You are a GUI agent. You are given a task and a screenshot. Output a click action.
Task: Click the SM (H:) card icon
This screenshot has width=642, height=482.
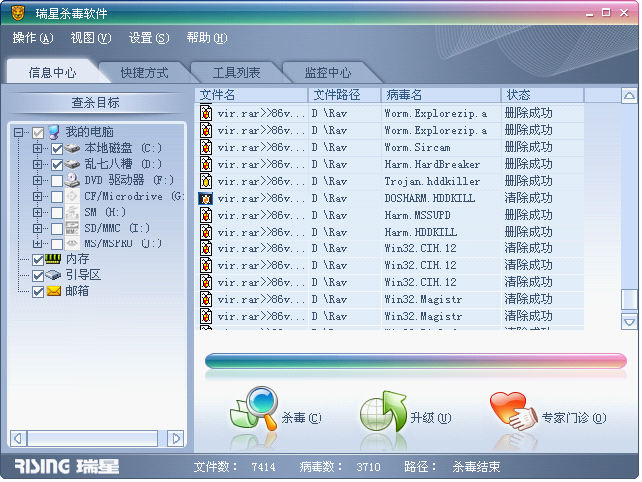pyautogui.click(x=72, y=212)
